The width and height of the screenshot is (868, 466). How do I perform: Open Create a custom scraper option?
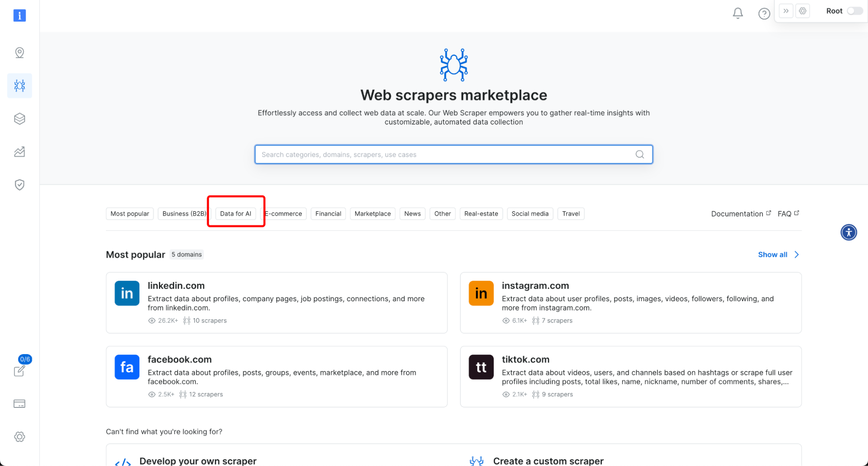[x=548, y=461]
